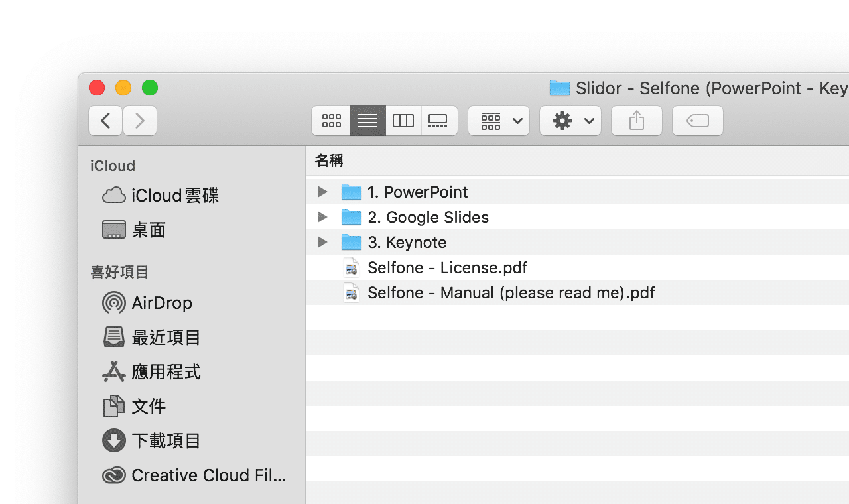This screenshot has width=849, height=504.
Task: Open the action gear dropdown menu
Action: 570,121
